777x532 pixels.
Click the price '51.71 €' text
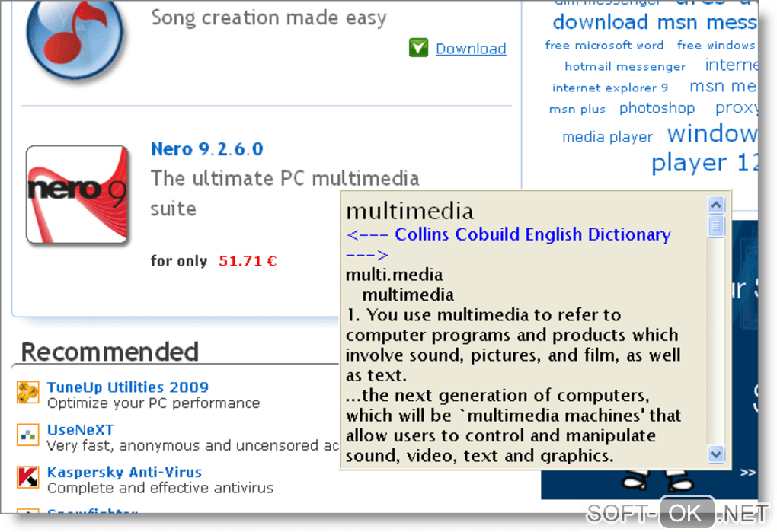click(248, 261)
